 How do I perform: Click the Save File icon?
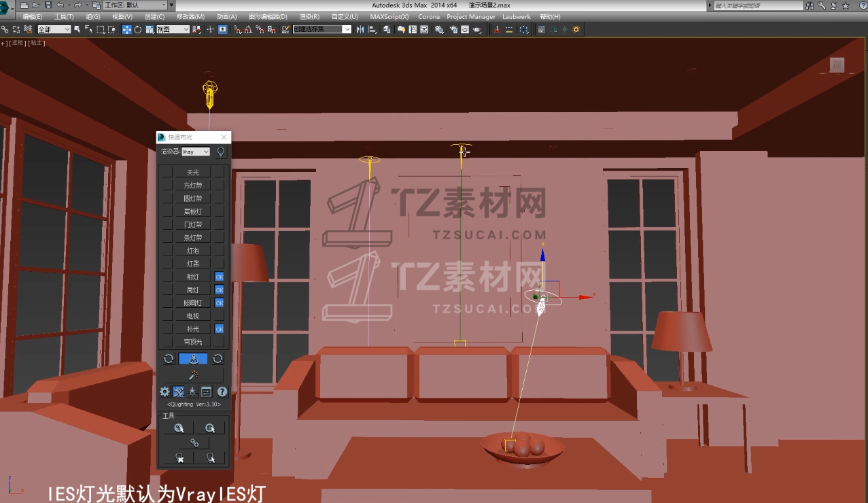tap(48, 5)
